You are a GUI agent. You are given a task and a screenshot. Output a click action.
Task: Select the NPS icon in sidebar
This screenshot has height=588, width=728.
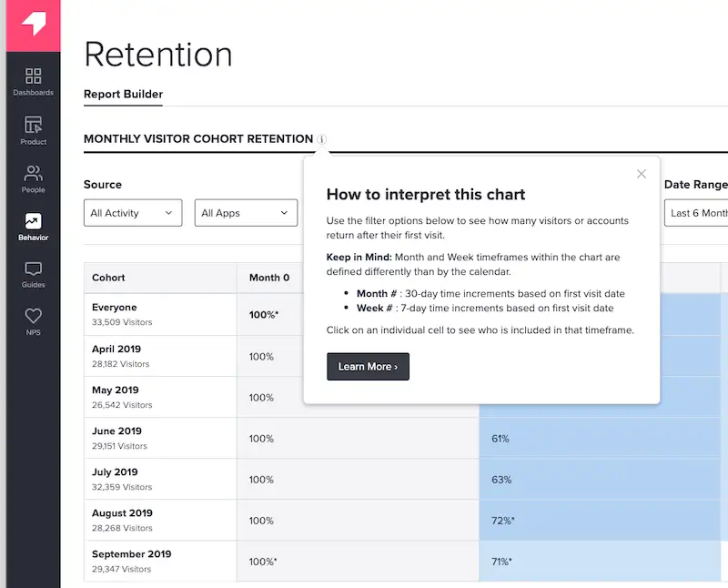pos(33,321)
